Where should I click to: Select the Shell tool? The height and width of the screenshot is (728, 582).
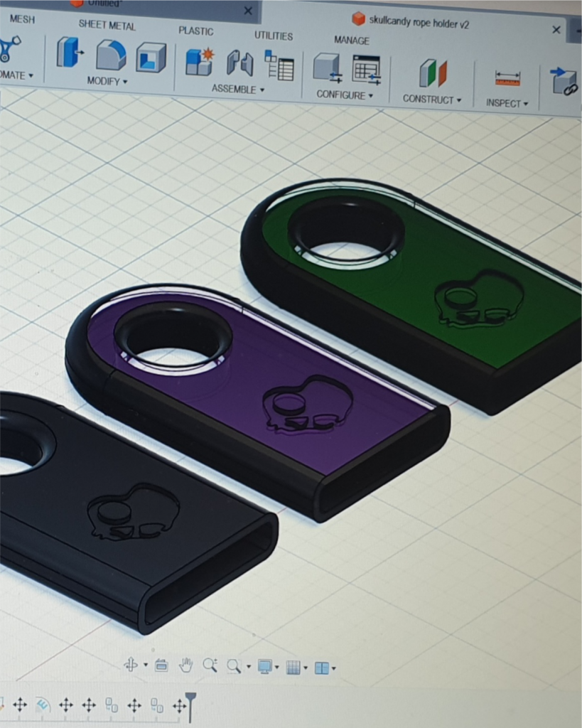151,58
